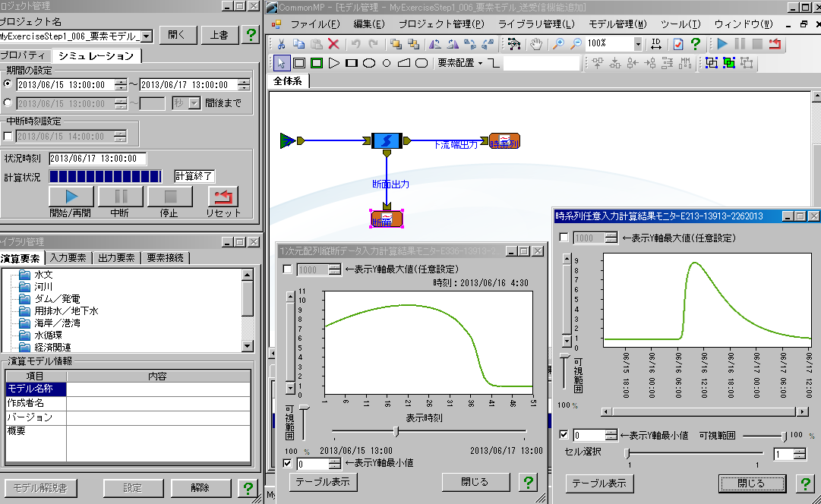Select the second period setting radio button

point(8,103)
